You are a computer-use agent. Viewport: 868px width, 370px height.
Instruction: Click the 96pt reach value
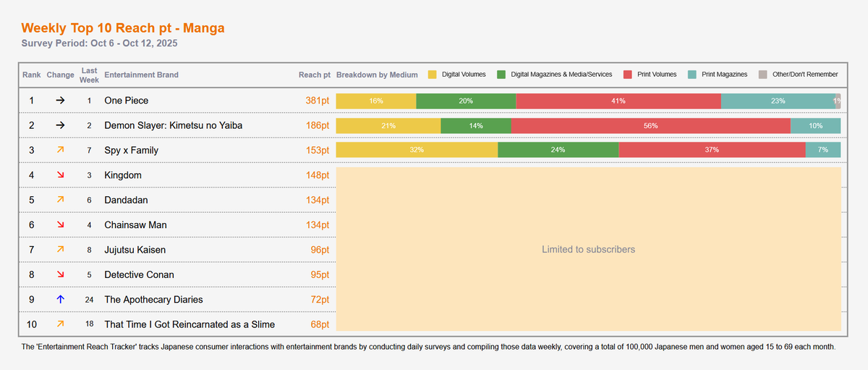click(320, 249)
